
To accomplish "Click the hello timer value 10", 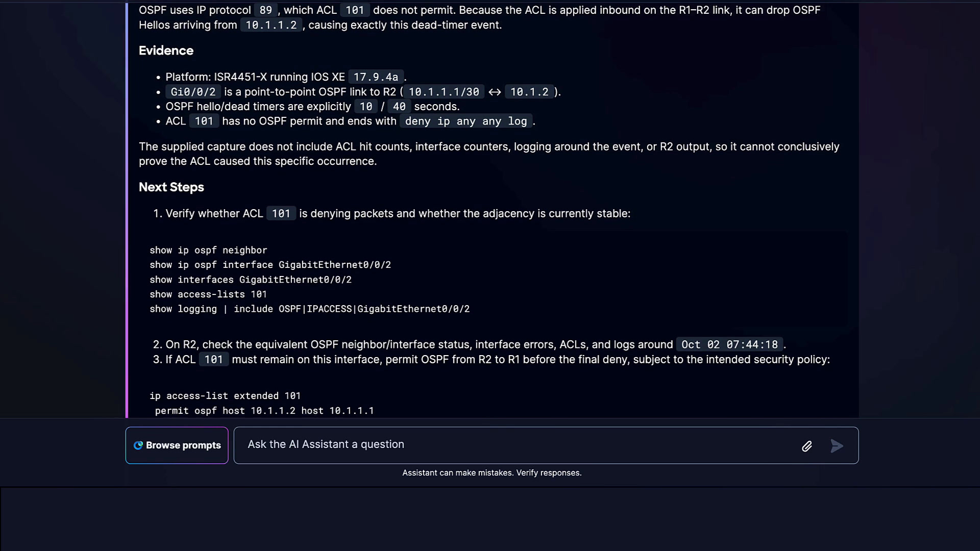I will click(x=366, y=107).
